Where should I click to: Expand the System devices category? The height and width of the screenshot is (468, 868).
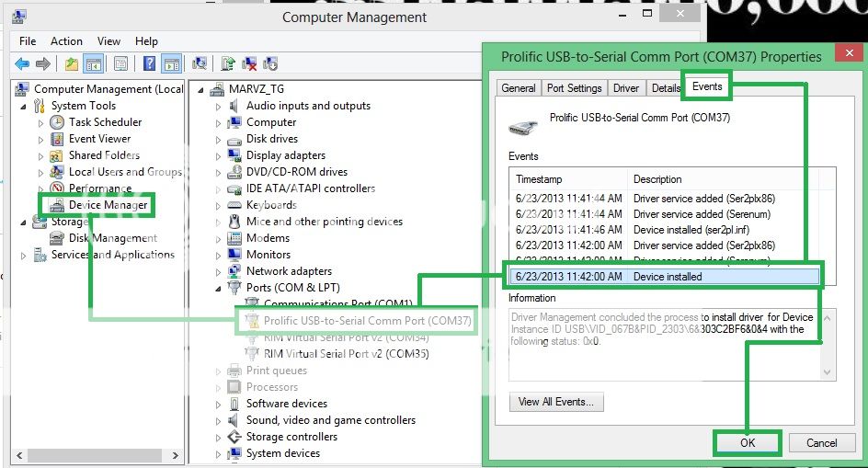tap(218, 454)
